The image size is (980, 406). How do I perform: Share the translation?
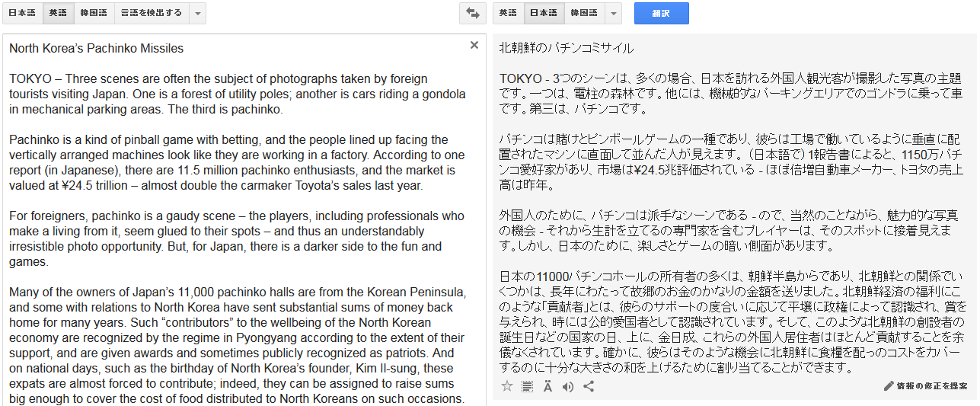point(589,386)
